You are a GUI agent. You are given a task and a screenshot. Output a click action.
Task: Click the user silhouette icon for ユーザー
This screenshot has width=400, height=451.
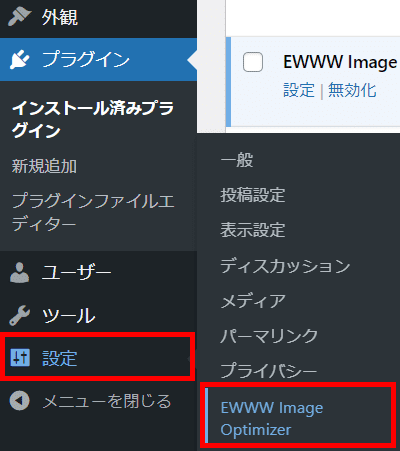[x=19, y=272]
